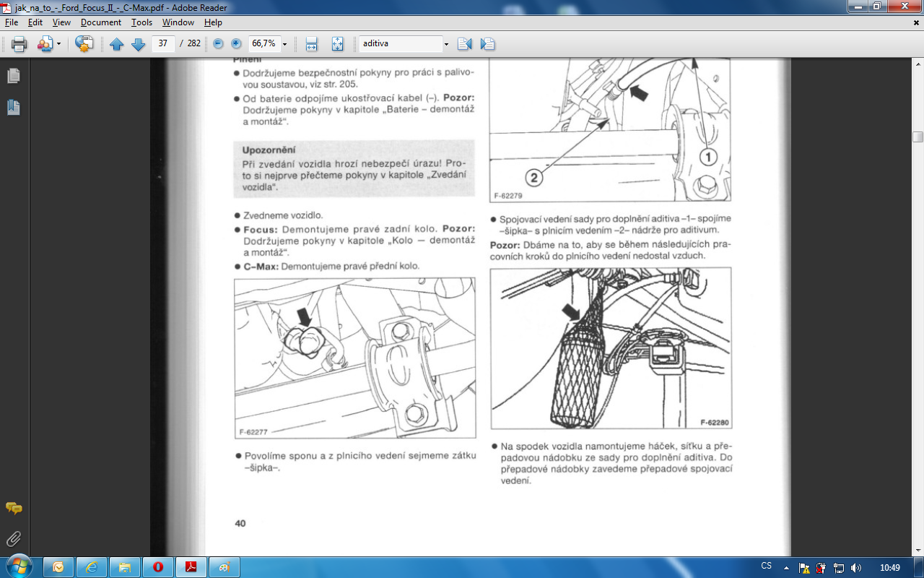Select the fit width scrolling icon
The width and height of the screenshot is (924, 578).
click(x=312, y=44)
